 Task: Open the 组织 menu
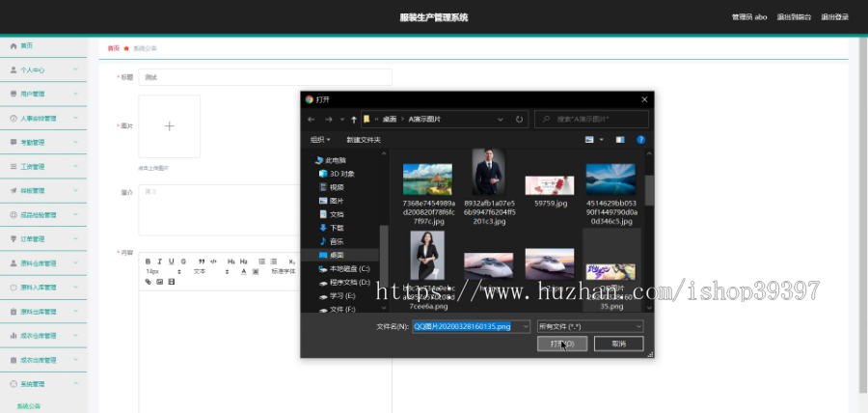tap(320, 140)
